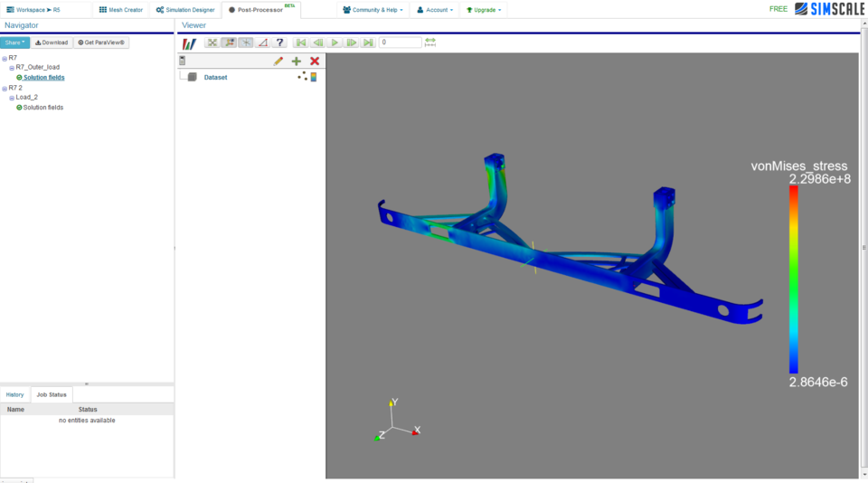Click the Navigator panel title
Viewport: 868px width, 483px height.
pyautogui.click(x=22, y=25)
